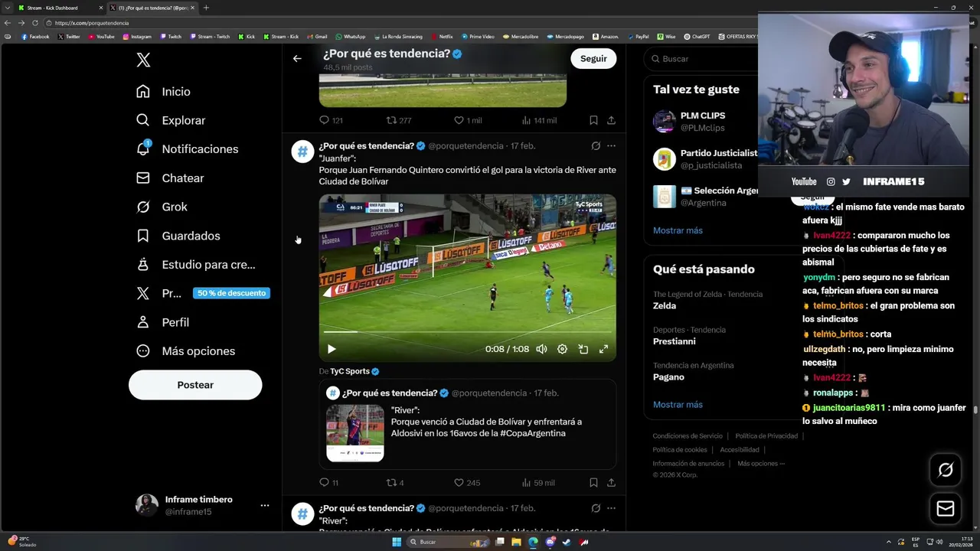980x551 pixels.
Task: Open a new browser tab
Action: click(206, 8)
